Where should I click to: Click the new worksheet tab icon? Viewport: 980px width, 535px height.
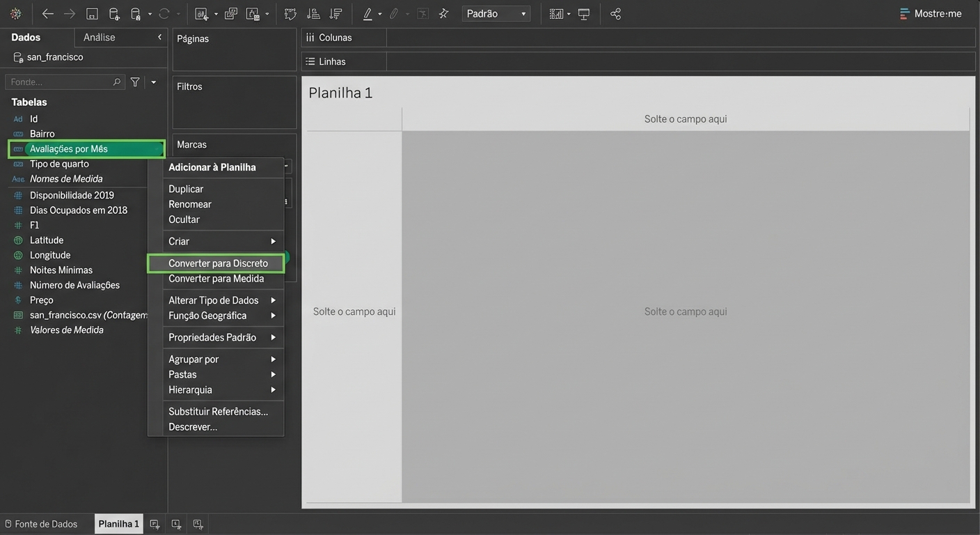click(155, 524)
